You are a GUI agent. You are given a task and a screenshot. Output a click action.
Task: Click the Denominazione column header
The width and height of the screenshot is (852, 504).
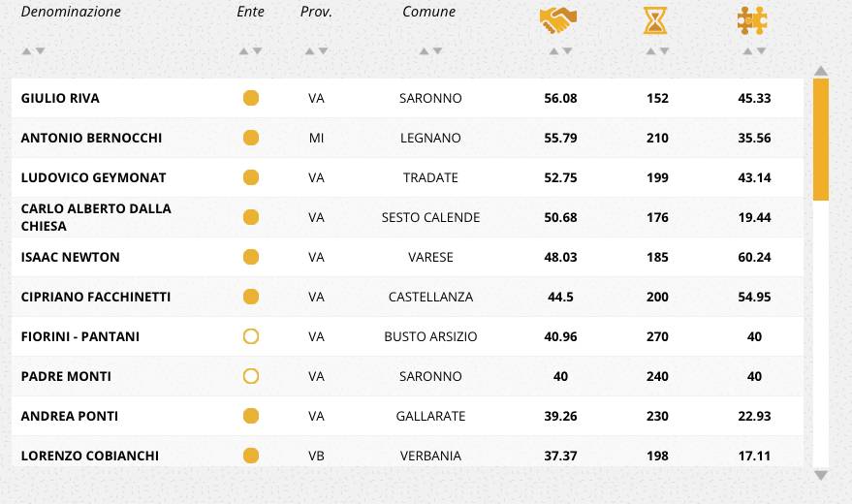(71, 12)
